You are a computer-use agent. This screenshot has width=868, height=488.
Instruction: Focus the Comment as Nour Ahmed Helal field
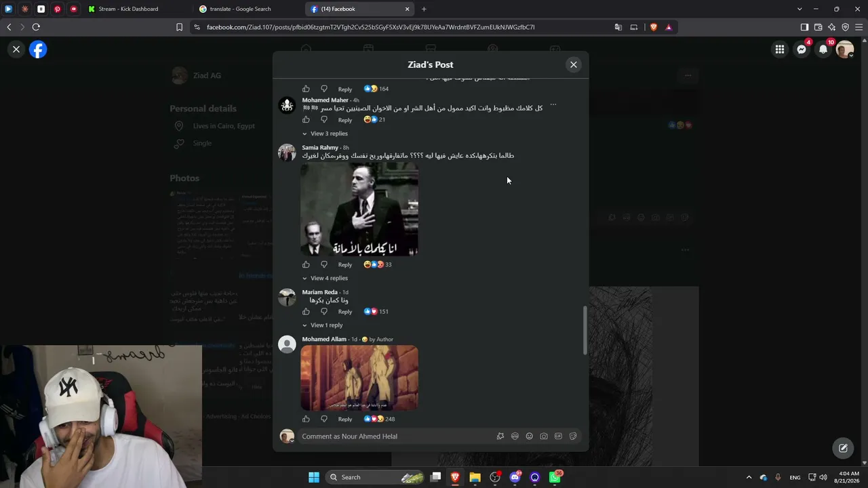(395, 436)
